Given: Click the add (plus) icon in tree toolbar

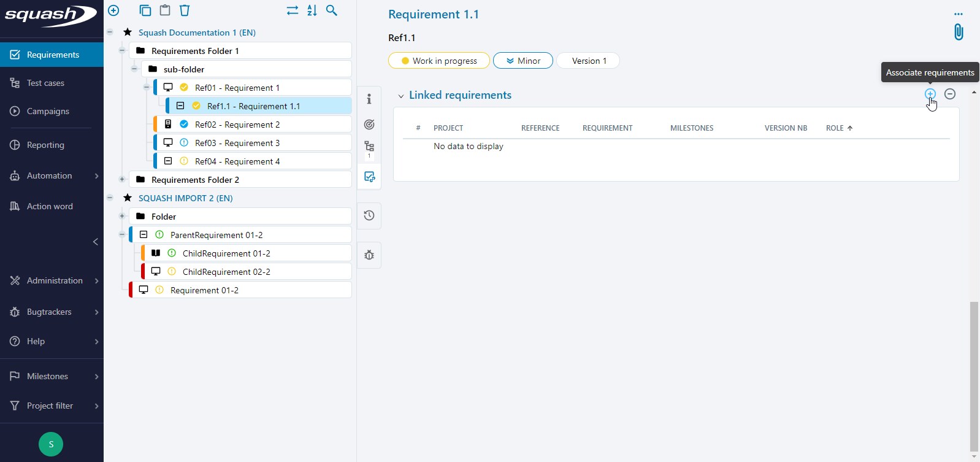Looking at the screenshot, I should click(x=113, y=10).
